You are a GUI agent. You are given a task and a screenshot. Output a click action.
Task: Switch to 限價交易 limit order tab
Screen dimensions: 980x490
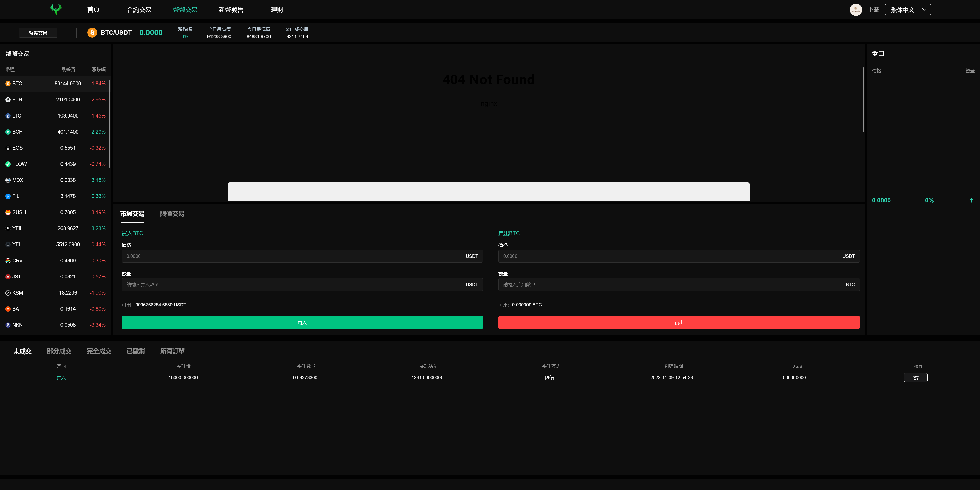coord(172,214)
